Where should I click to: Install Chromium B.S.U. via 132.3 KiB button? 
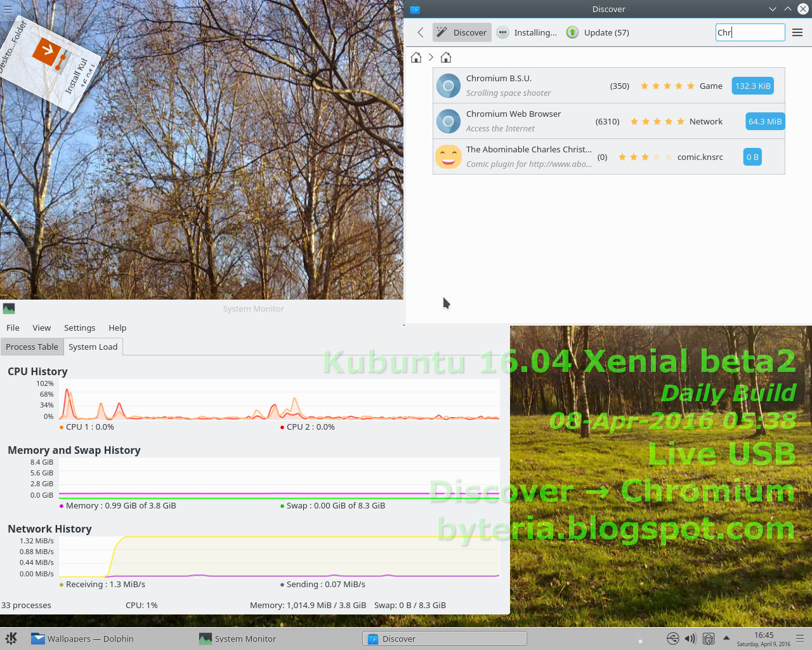click(x=753, y=86)
